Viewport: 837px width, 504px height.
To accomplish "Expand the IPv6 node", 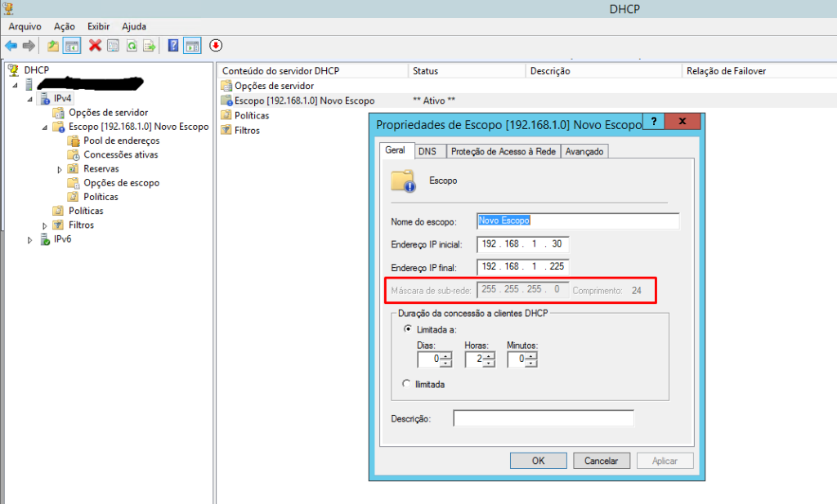I will coord(30,240).
